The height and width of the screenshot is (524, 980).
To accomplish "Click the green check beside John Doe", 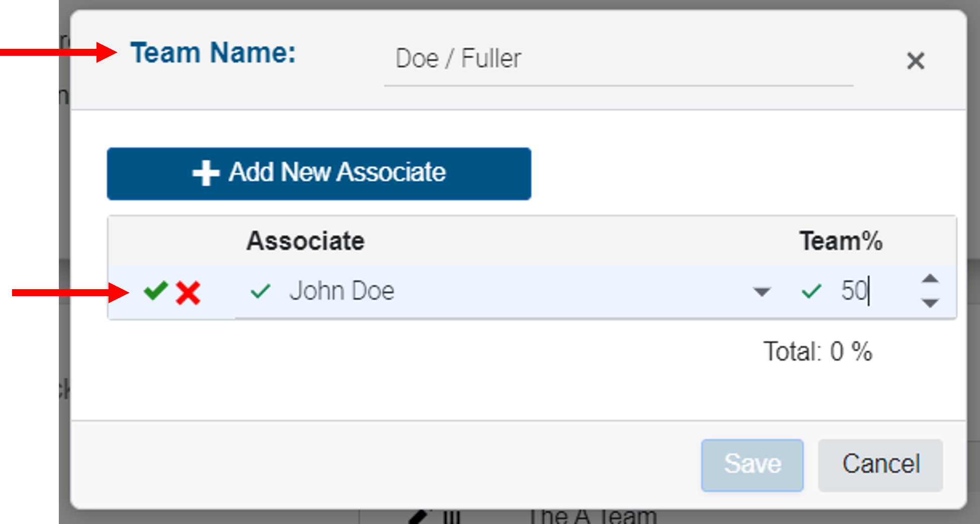I will click(x=261, y=291).
